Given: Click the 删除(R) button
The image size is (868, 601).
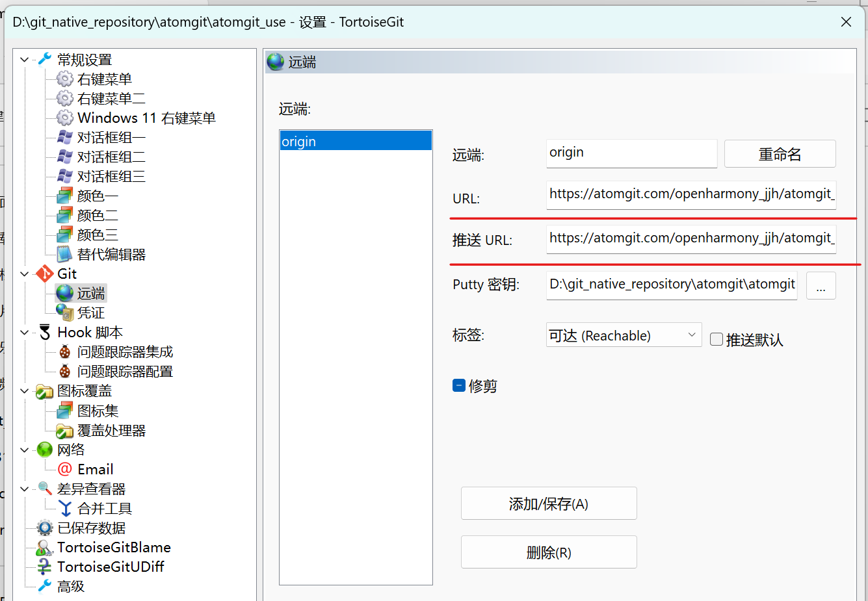Looking at the screenshot, I should tap(549, 552).
